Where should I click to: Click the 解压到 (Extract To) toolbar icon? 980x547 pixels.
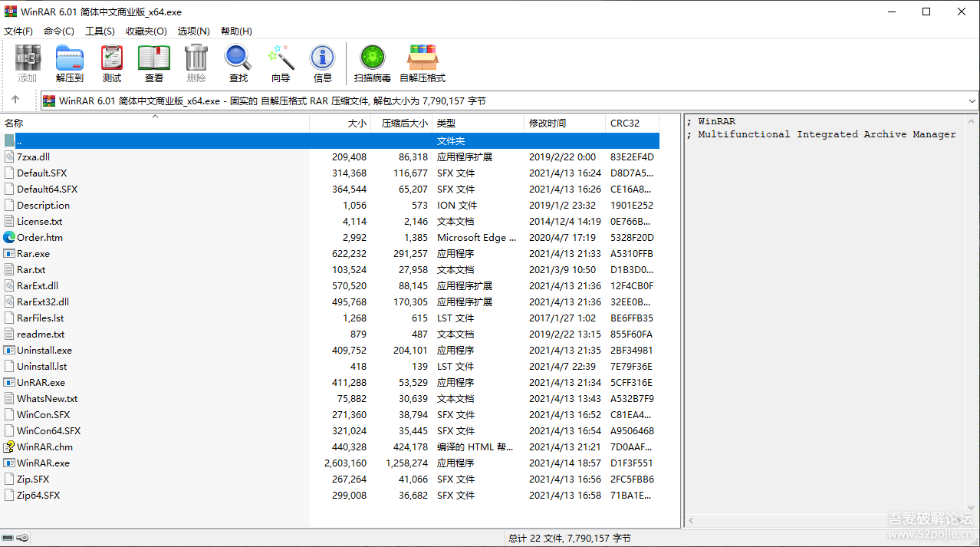tap(70, 58)
